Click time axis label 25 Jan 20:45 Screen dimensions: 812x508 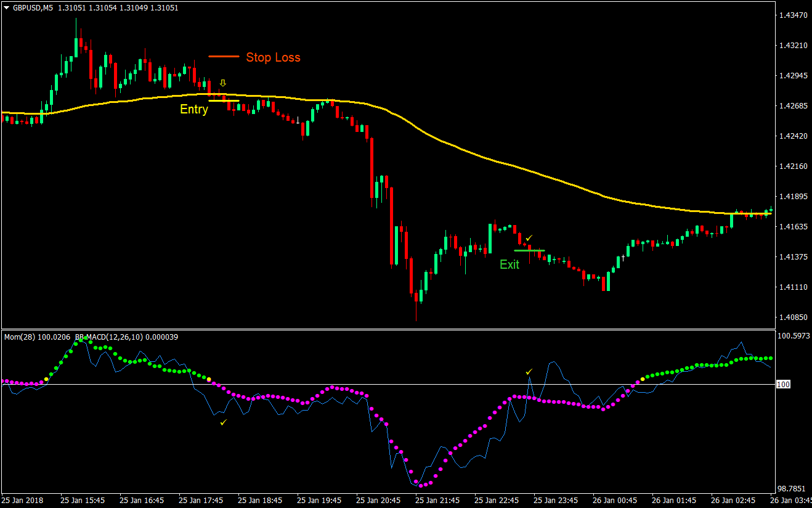point(378,500)
